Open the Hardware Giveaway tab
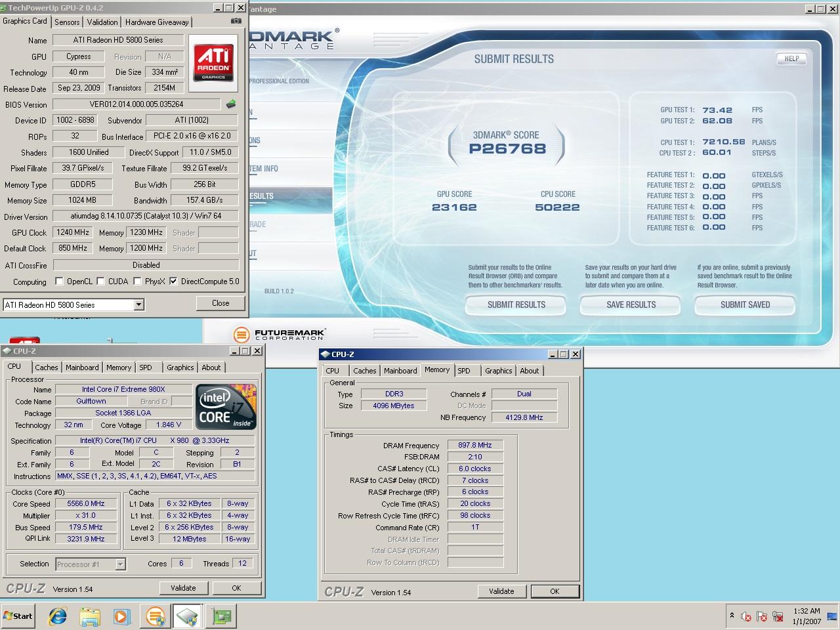 (x=157, y=22)
